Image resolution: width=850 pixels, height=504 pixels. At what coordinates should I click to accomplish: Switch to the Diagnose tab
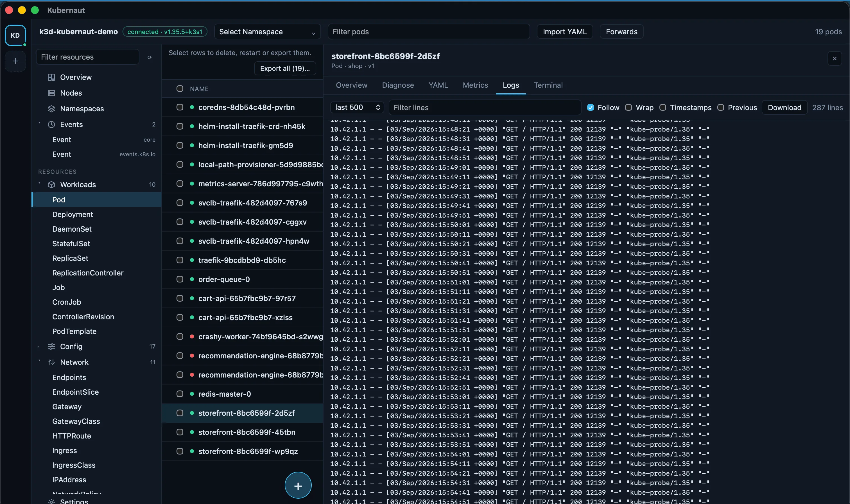398,85
